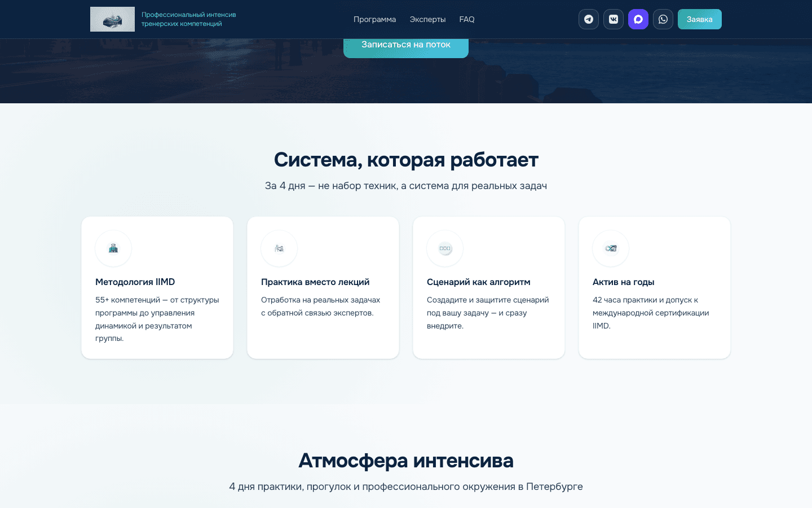Click the Методология IIMD card icon
Viewport: 812px width, 508px height.
click(x=113, y=248)
